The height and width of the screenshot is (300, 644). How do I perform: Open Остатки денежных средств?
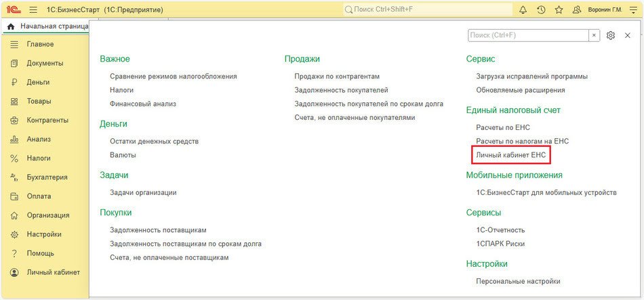154,141
